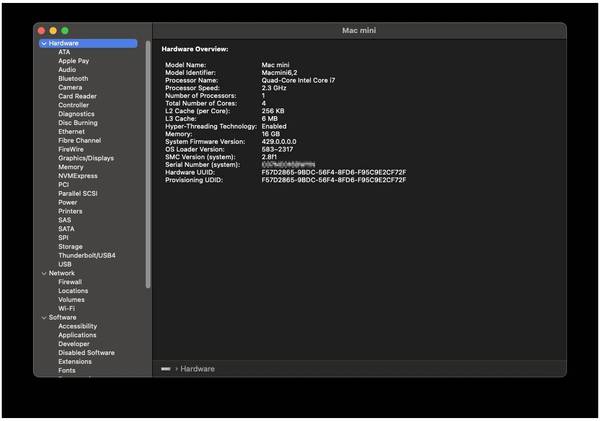The height and width of the screenshot is (421, 600).
Task: Open Diagnostics entry
Action: (76, 114)
